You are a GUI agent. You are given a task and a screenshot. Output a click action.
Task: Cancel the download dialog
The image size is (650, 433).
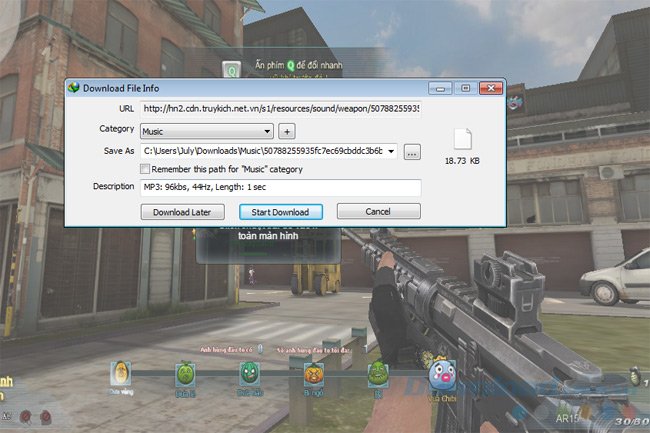click(x=378, y=212)
